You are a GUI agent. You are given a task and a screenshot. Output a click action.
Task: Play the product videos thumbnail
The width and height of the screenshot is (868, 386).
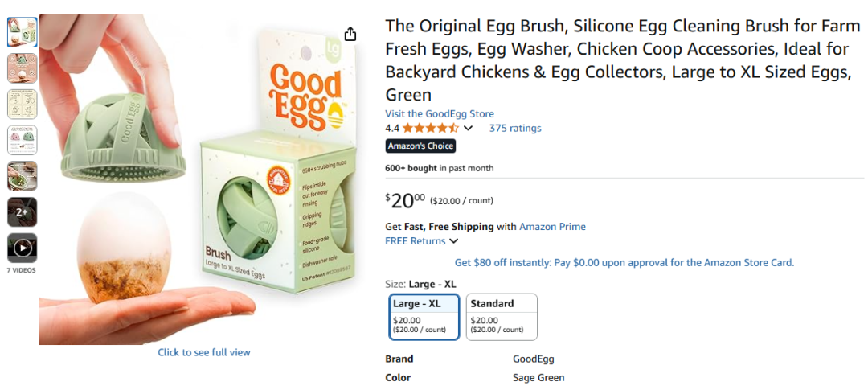[x=22, y=248]
